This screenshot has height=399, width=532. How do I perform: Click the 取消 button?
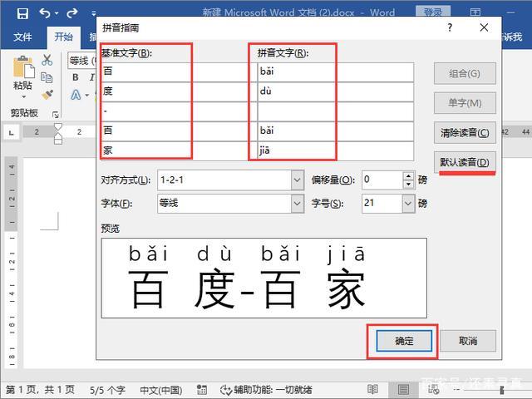468,341
